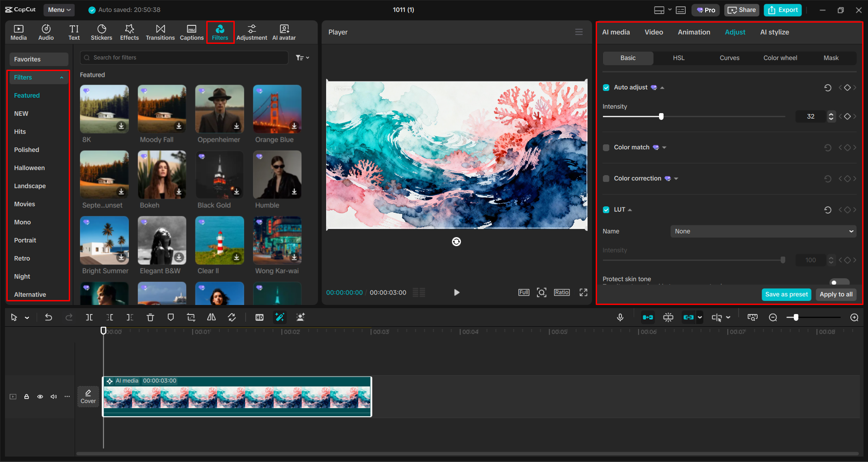
Task: Save current settings as a preset
Action: click(x=786, y=294)
